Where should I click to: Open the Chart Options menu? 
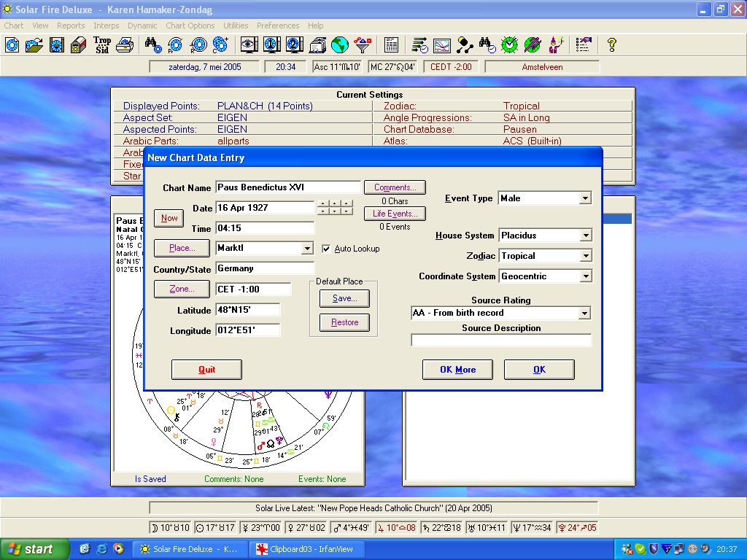(x=190, y=26)
